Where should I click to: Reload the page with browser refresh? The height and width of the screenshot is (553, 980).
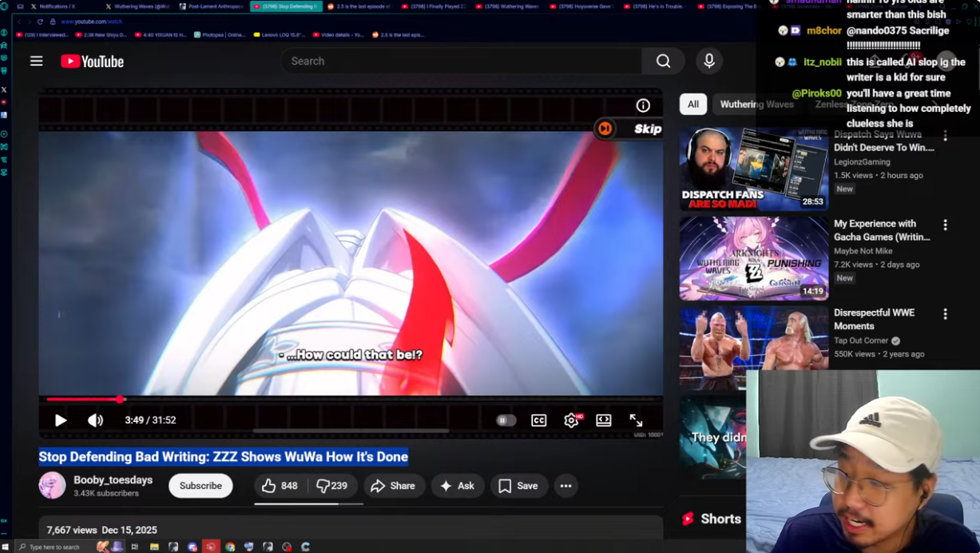40,22
